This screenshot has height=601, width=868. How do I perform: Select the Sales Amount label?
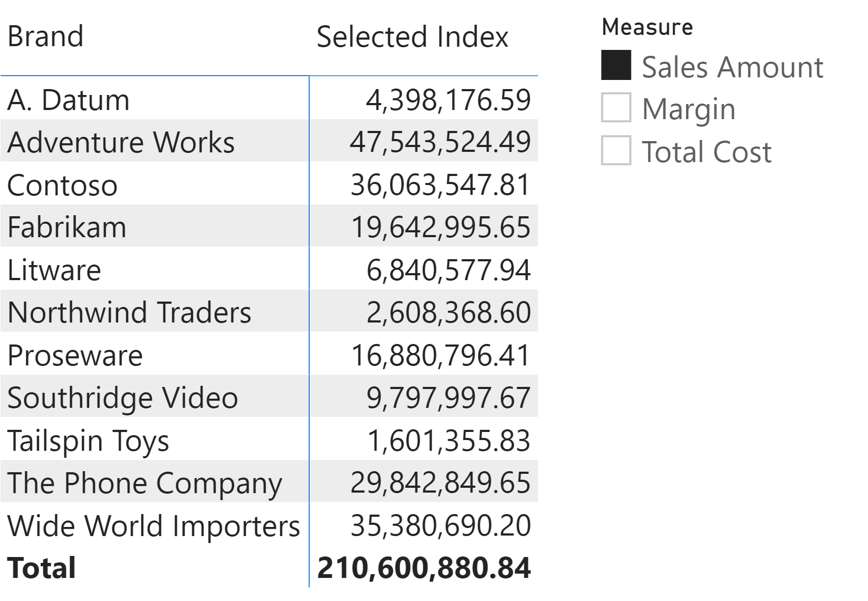pyautogui.click(x=732, y=67)
